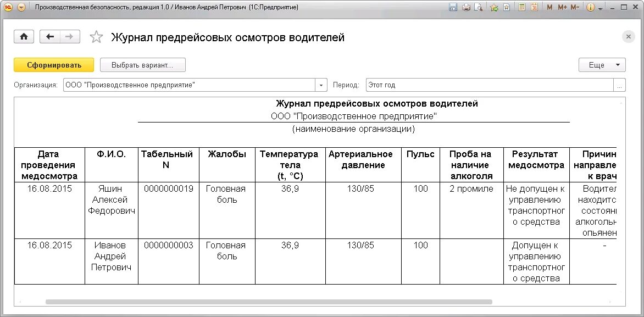Click the horizontal scrollbar thumb

[269, 302]
